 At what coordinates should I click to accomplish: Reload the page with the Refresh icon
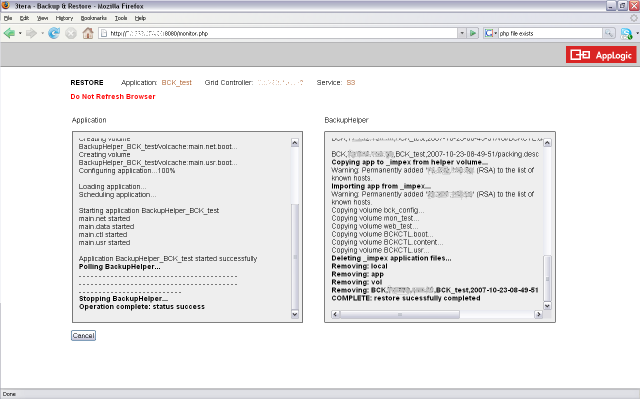pos(54,33)
